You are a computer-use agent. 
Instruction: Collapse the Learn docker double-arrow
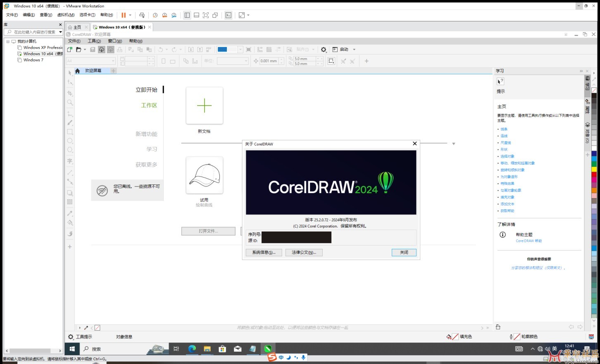581,71
